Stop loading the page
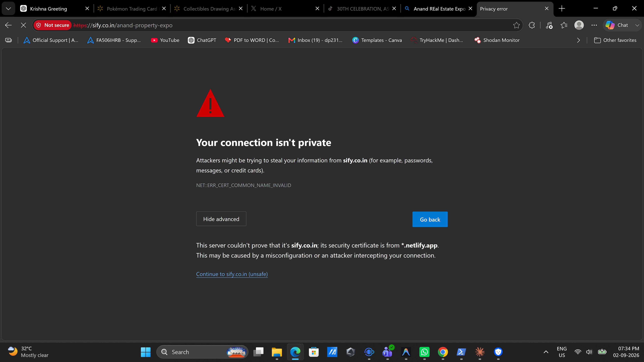This screenshot has height=362, width=644. pos(23,25)
